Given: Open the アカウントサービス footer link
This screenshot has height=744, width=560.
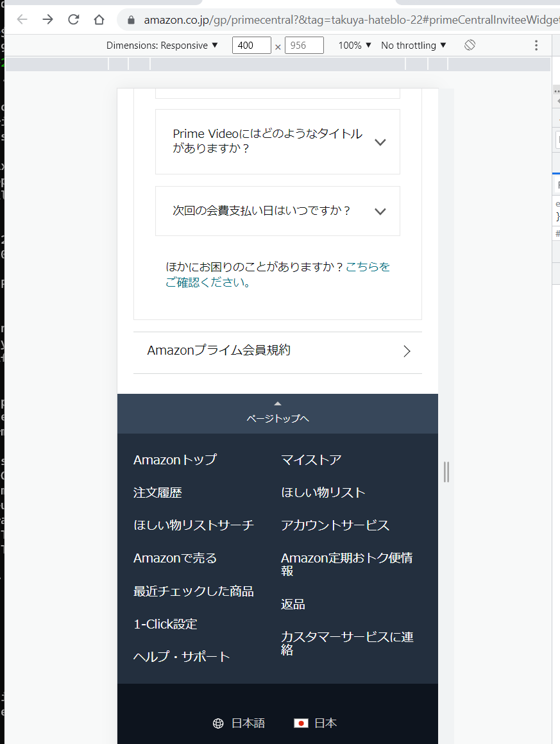Looking at the screenshot, I should (x=335, y=525).
